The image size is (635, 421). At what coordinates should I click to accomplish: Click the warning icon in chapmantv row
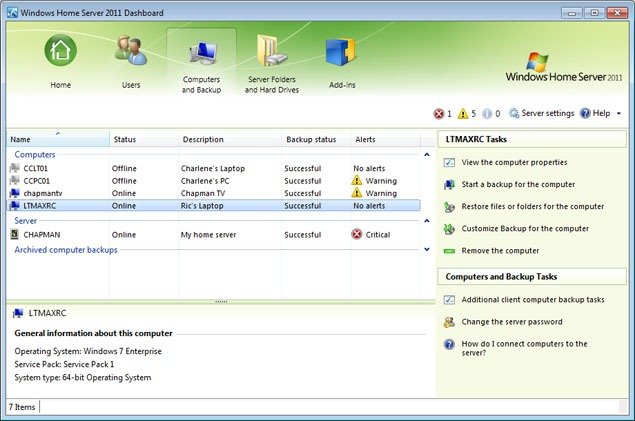pos(356,193)
